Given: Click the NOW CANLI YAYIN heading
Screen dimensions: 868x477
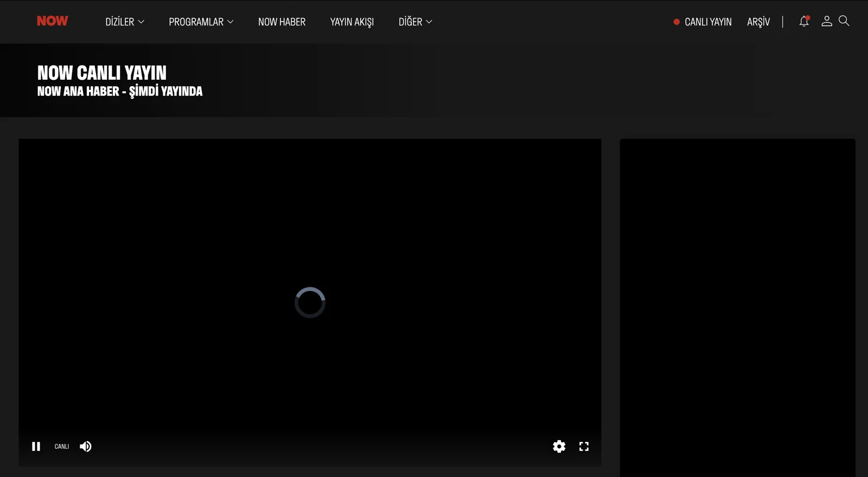Looking at the screenshot, I should 102,73.
